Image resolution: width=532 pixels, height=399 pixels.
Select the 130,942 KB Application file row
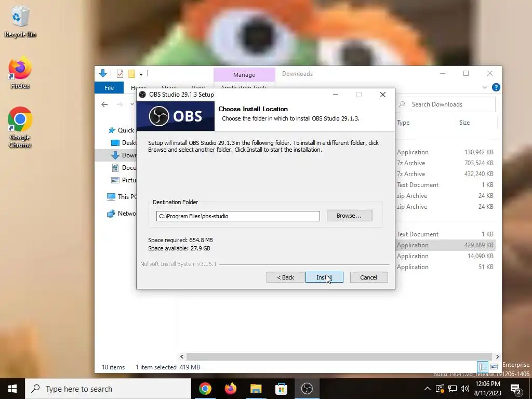pyautogui.click(x=445, y=152)
